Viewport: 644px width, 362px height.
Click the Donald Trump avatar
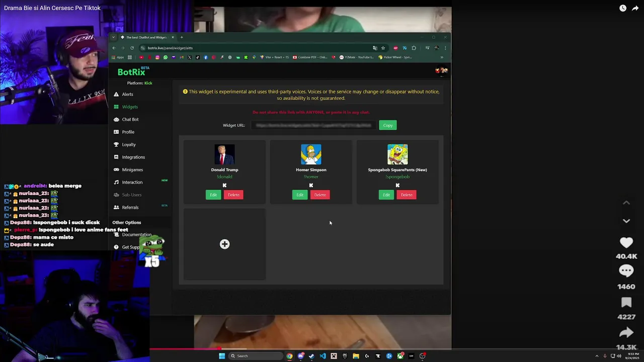[224, 154]
